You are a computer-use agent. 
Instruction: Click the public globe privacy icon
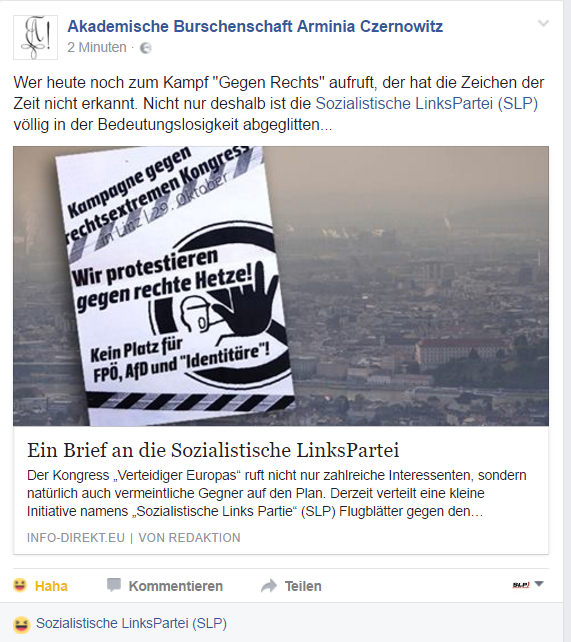(146, 48)
